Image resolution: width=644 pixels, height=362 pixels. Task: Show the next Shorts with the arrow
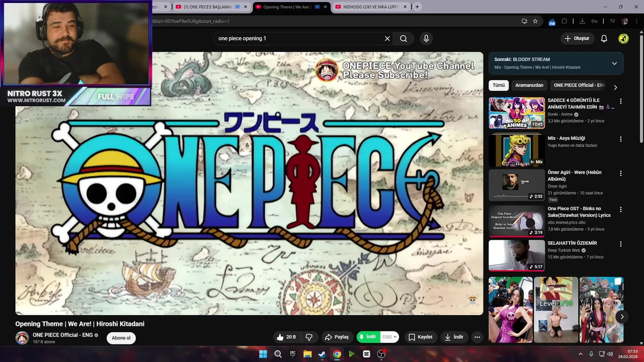(622, 317)
